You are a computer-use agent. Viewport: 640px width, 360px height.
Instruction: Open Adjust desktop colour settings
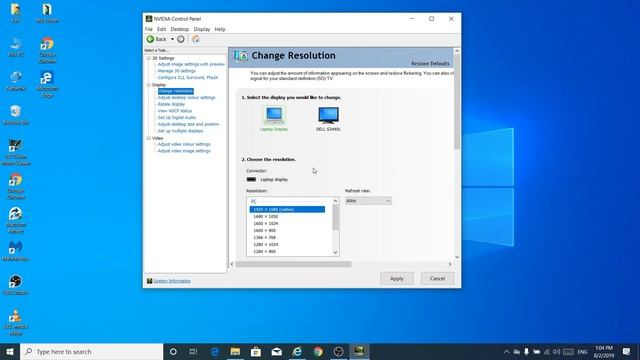[186, 98]
